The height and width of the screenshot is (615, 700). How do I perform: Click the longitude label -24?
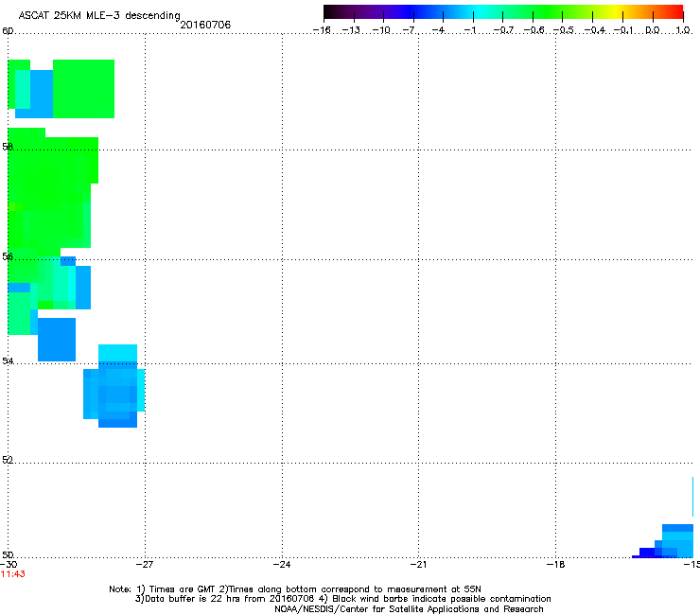[x=282, y=565]
